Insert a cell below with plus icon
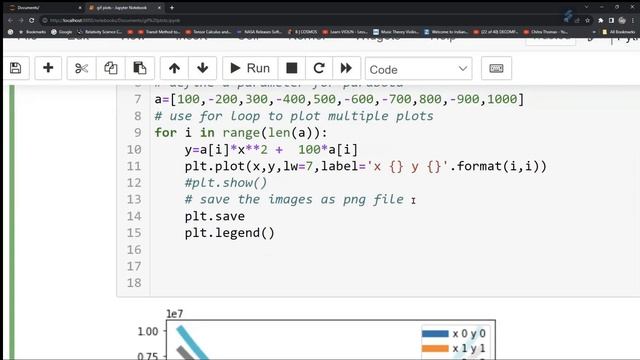The height and width of the screenshot is (360, 640). 48,68
